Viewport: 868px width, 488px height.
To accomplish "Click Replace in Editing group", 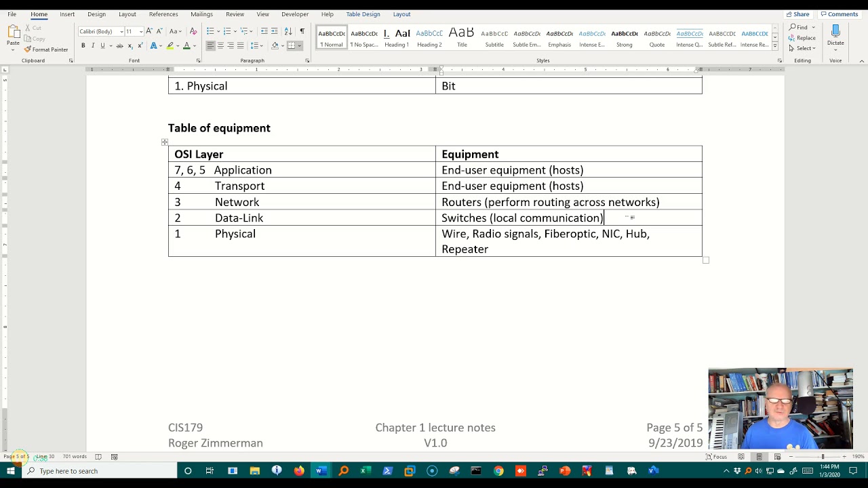I will click(x=802, y=38).
